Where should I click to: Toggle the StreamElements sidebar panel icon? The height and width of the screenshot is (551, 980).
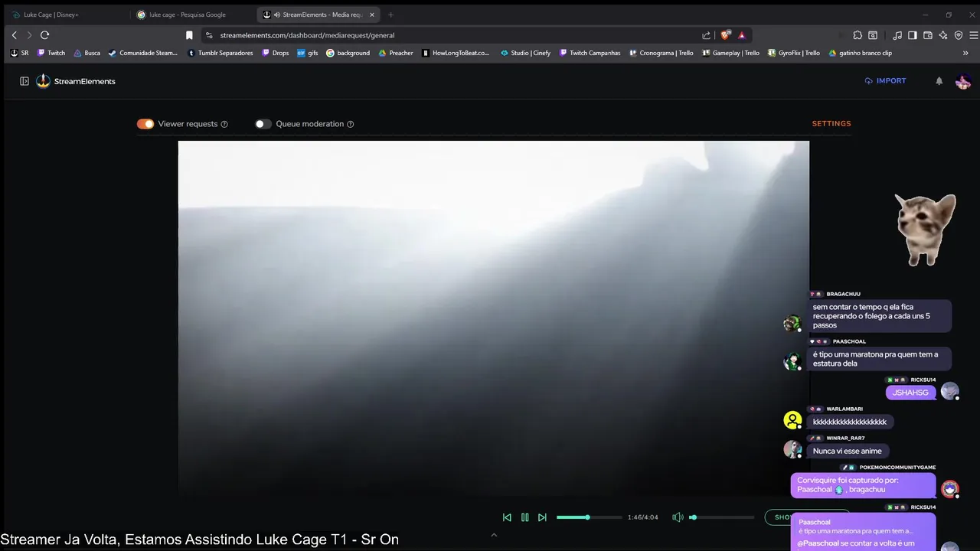click(24, 81)
